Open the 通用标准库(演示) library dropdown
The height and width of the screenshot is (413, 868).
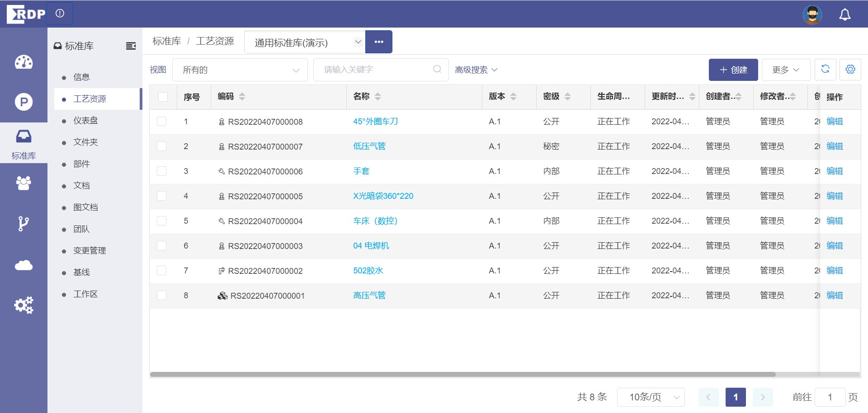pos(305,42)
